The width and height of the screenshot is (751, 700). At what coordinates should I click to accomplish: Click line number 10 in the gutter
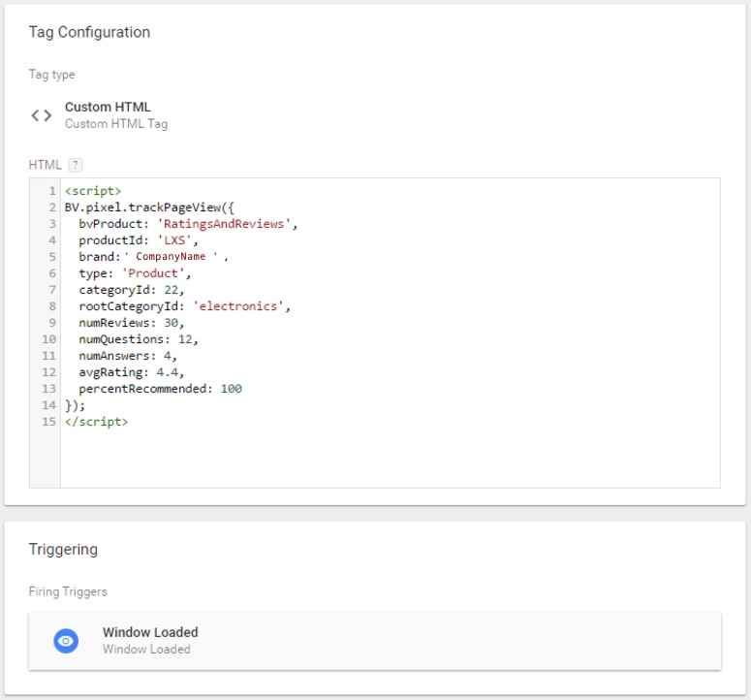[48, 339]
